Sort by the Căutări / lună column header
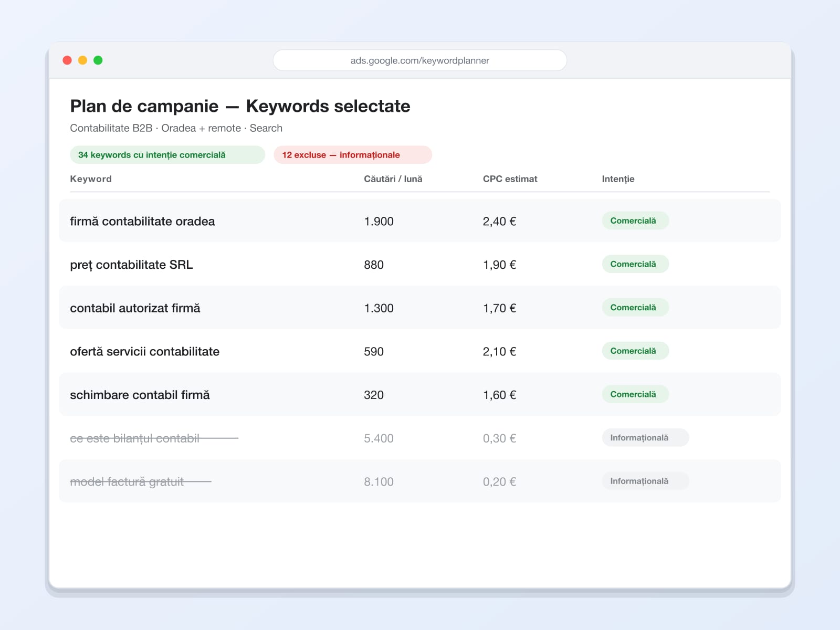 click(x=393, y=179)
